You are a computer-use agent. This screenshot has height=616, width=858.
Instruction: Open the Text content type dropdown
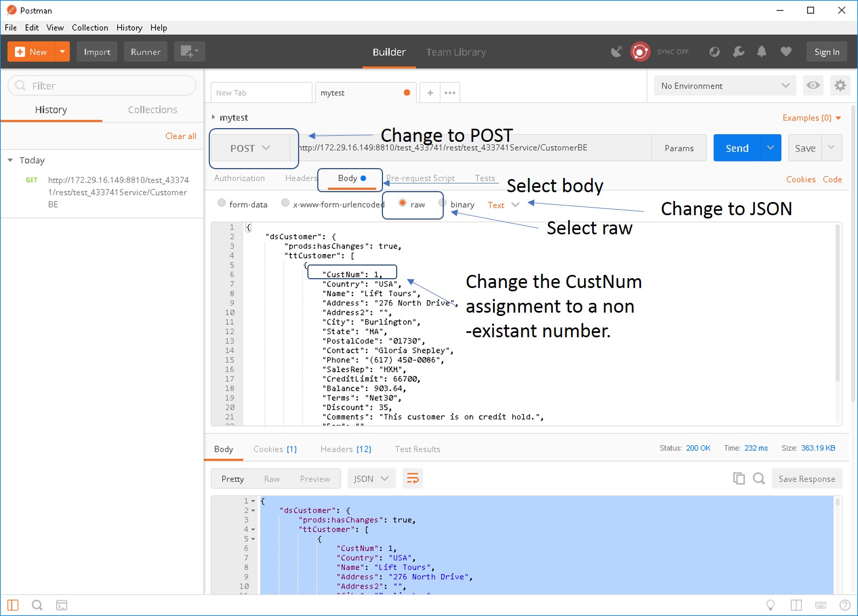point(504,205)
